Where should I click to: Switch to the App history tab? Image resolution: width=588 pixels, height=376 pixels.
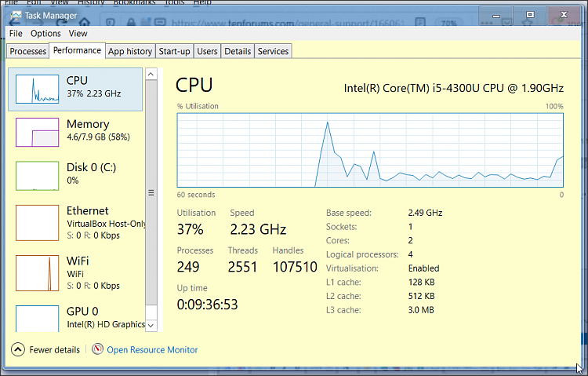(x=130, y=51)
